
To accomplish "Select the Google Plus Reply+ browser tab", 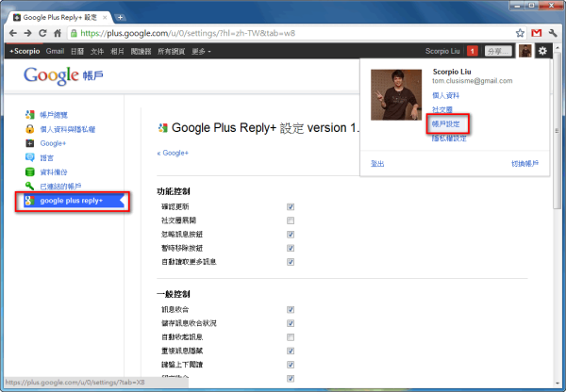I will click(x=60, y=17).
